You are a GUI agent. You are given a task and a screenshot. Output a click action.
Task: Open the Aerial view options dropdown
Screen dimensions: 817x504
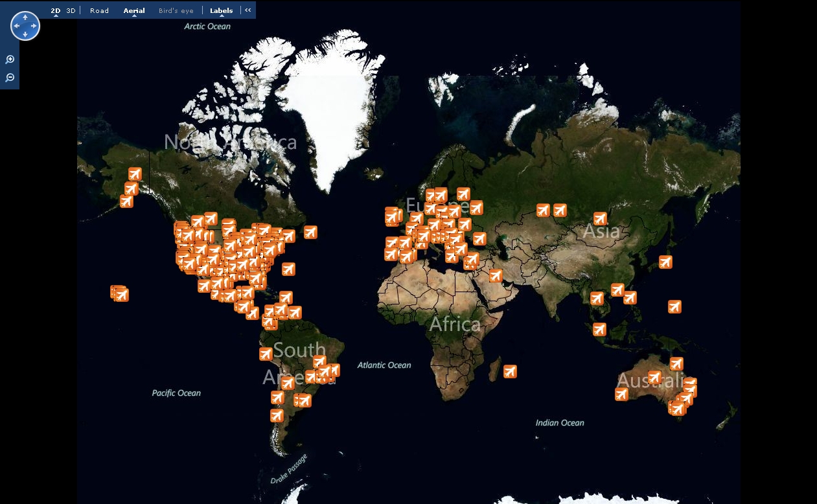click(133, 16)
